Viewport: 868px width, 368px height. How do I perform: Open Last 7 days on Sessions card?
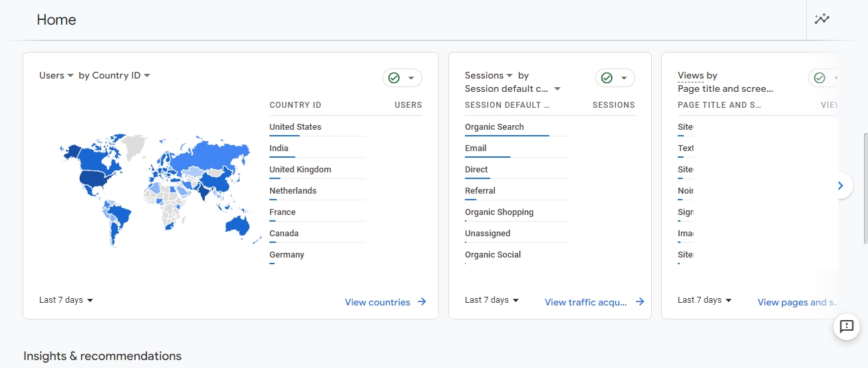[492, 300]
